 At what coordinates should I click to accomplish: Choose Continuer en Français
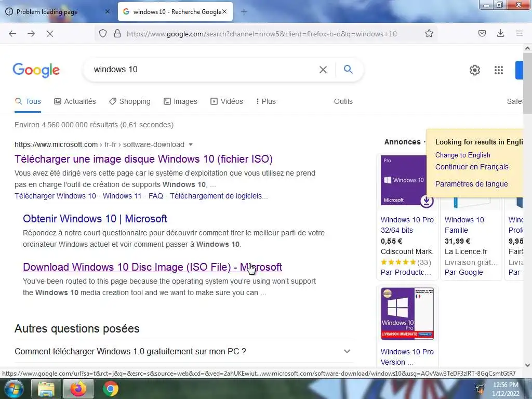click(472, 167)
